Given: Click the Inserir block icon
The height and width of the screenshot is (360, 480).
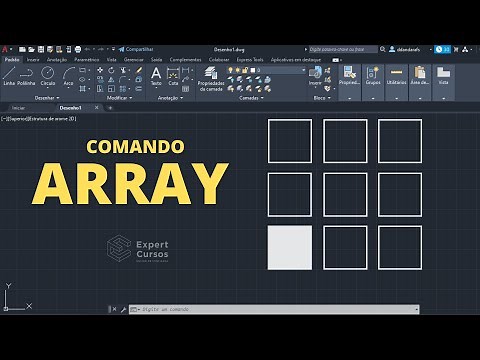Looking at the screenshot, I should point(315,75).
